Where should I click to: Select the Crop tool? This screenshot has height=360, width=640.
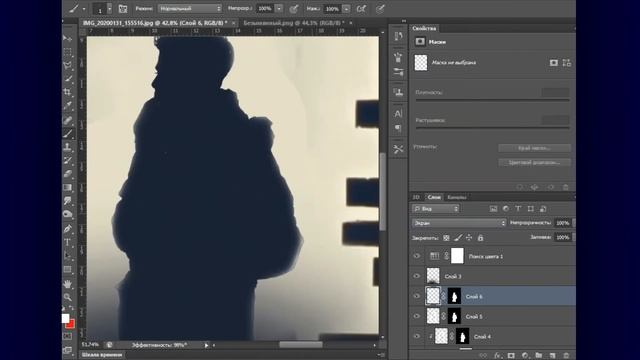click(x=67, y=92)
